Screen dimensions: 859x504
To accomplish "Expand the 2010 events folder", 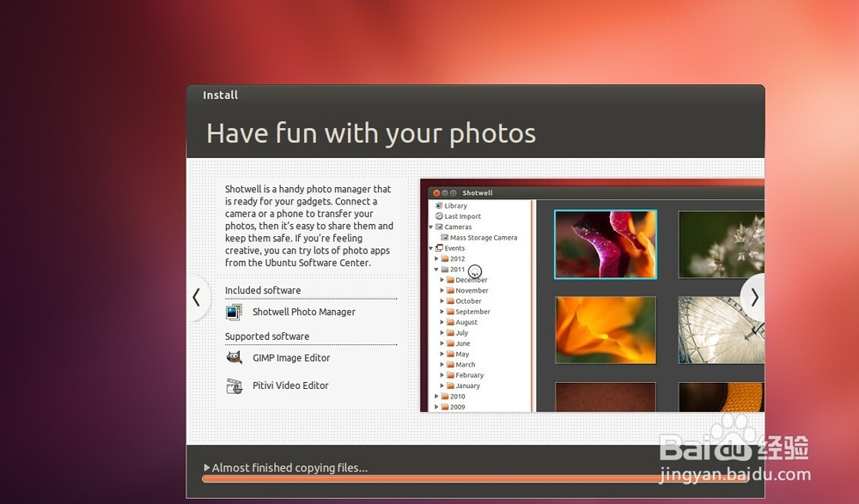I will tap(438, 396).
